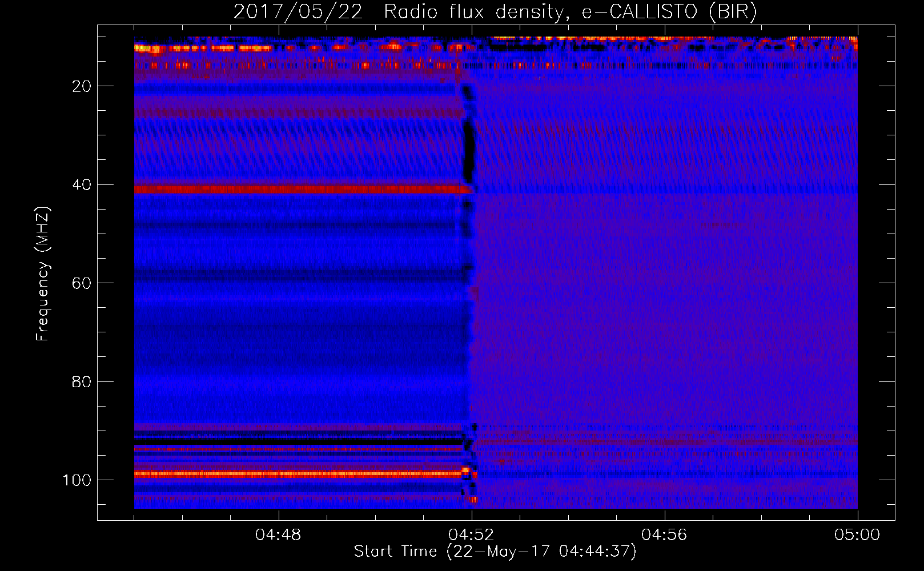
Task: Click the '20' frequency tick label
Action: 81,86
